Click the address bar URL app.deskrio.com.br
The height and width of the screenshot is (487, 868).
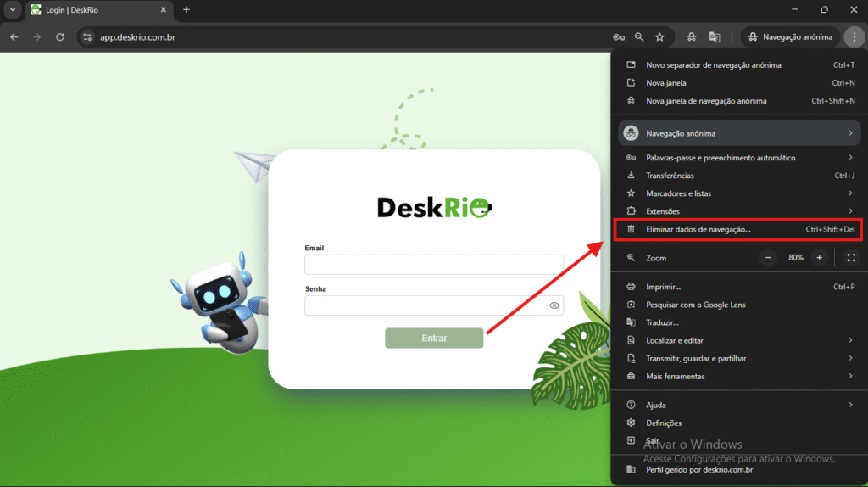[137, 37]
